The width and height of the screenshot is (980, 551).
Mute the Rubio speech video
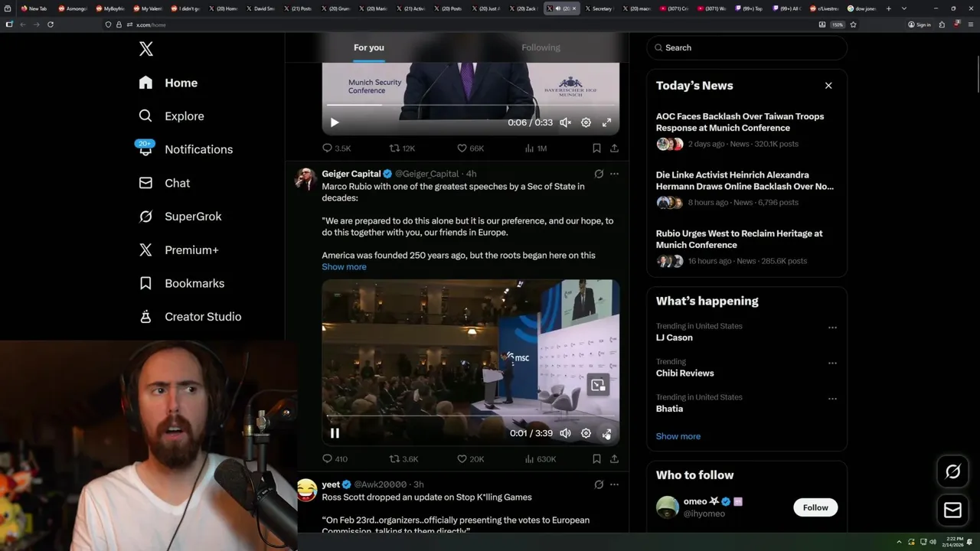click(565, 433)
